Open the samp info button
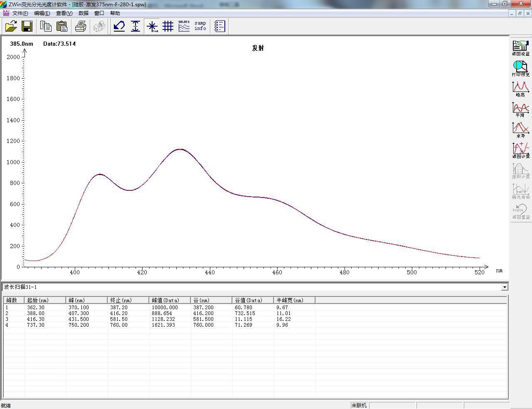 (200, 26)
